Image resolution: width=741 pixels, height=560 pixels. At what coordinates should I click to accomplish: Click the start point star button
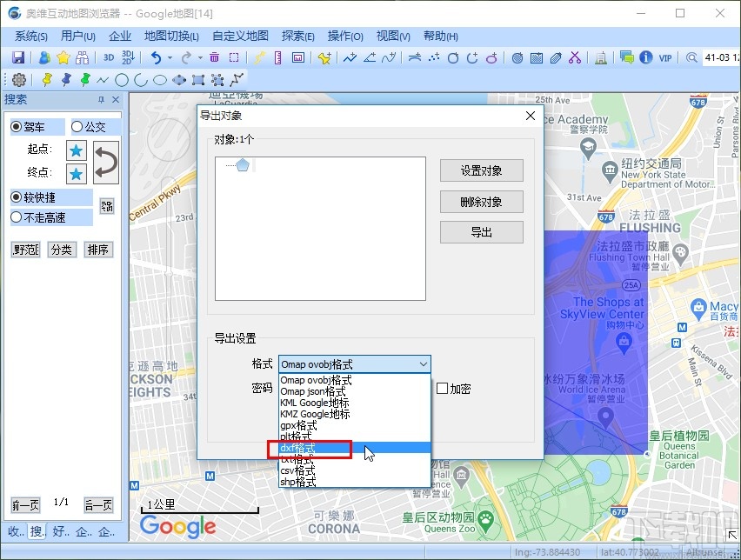point(77,150)
